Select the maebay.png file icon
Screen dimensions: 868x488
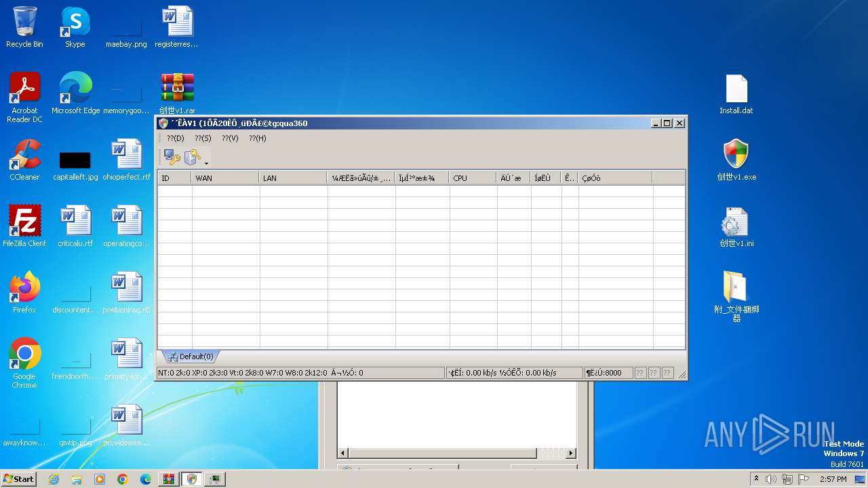coord(126,28)
